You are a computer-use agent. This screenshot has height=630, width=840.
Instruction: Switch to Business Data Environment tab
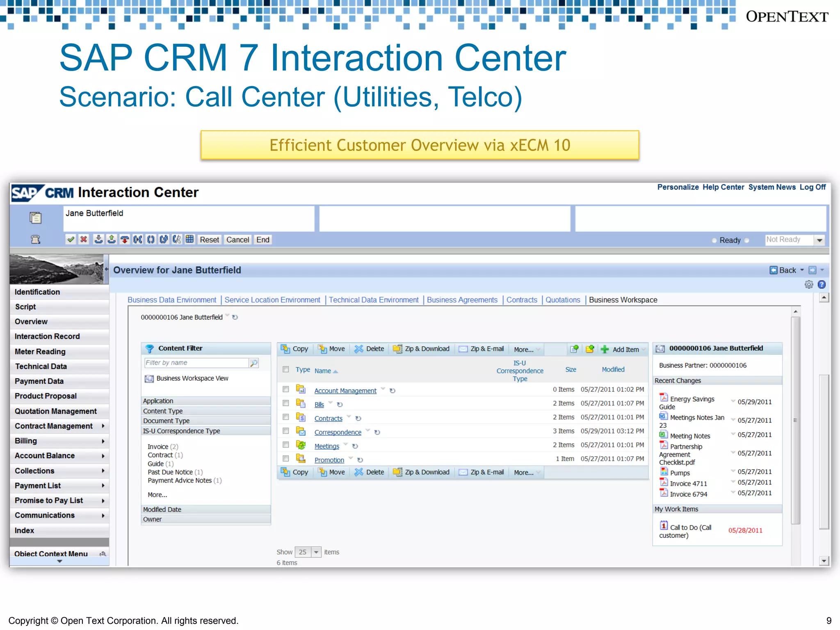pos(172,300)
